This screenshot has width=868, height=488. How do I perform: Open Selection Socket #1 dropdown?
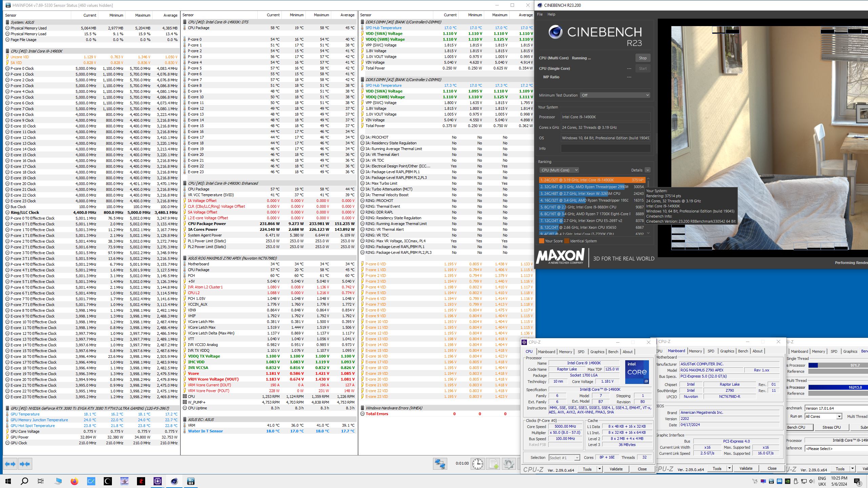(564, 457)
